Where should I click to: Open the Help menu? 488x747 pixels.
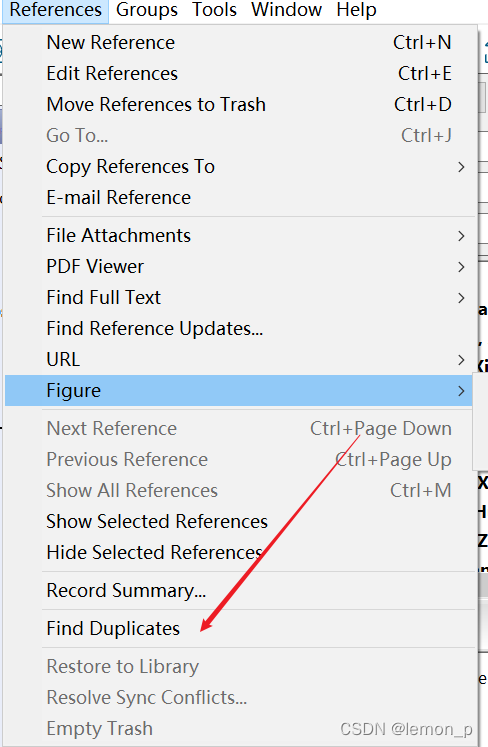coord(356,10)
